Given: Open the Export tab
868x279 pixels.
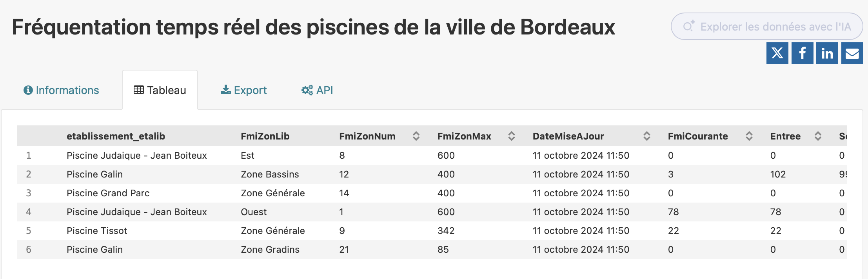Looking at the screenshot, I should (244, 90).
